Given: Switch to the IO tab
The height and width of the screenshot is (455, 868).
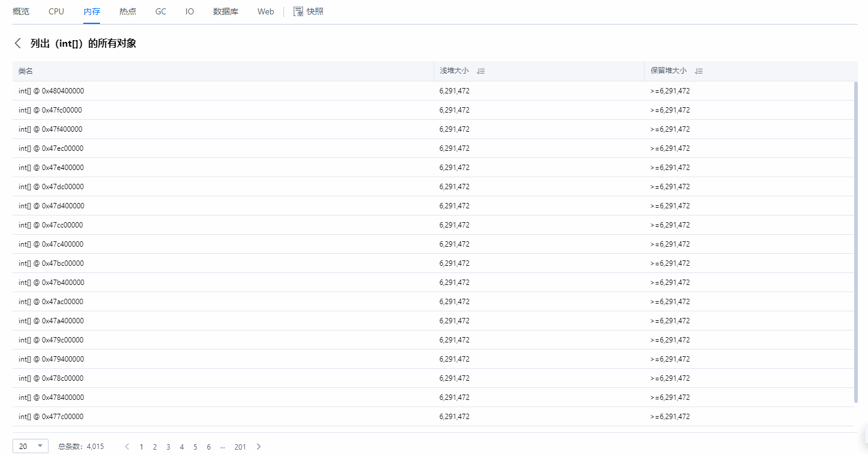Looking at the screenshot, I should (190, 11).
